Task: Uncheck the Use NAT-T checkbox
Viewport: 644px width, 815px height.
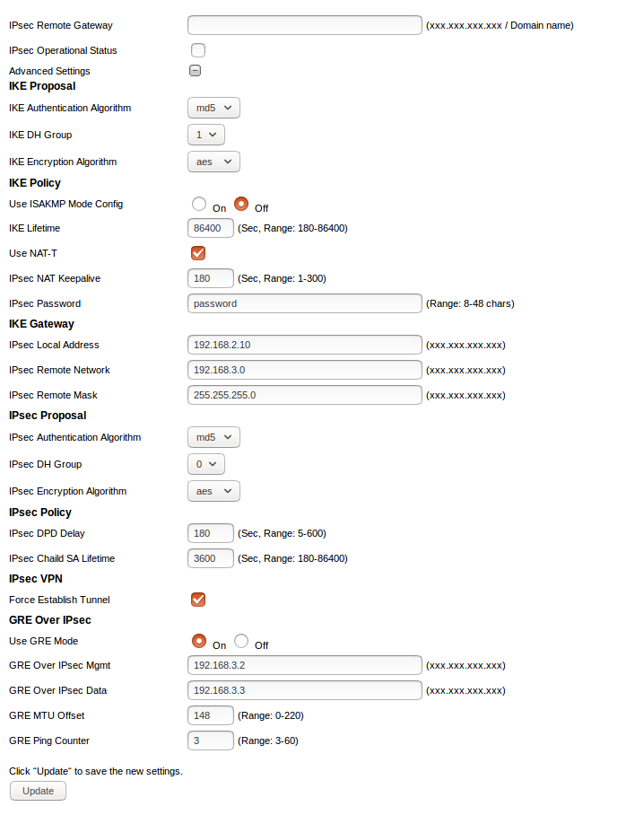Action: (198, 253)
